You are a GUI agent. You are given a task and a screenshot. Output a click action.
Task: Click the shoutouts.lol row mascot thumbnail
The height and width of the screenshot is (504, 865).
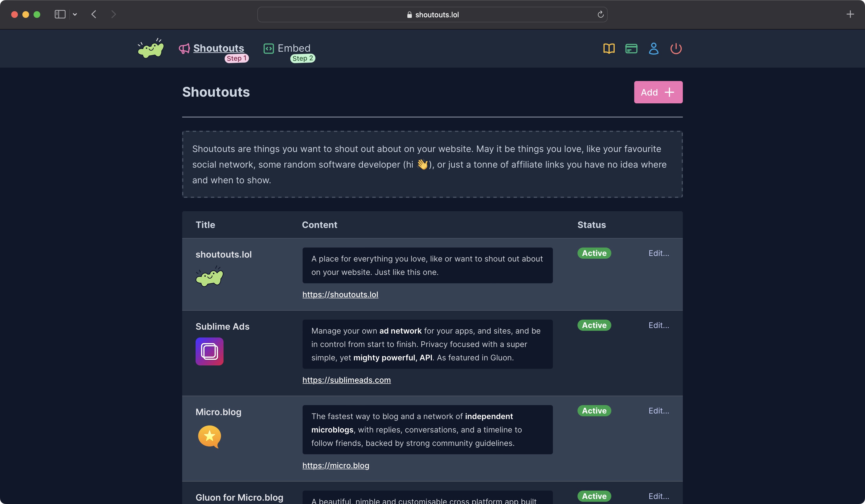[209, 276]
